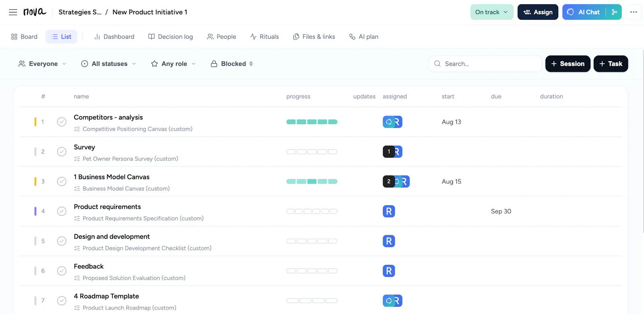The image size is (644, 314).
Task: Switch to the Dashboard tab
Action: click(114, 37)
